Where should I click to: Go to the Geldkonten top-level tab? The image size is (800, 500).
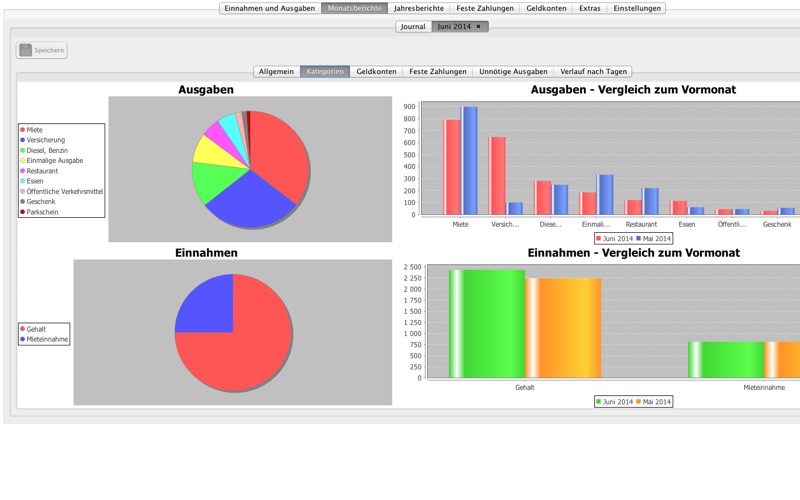pyautogui.click(x=546, y=8)
